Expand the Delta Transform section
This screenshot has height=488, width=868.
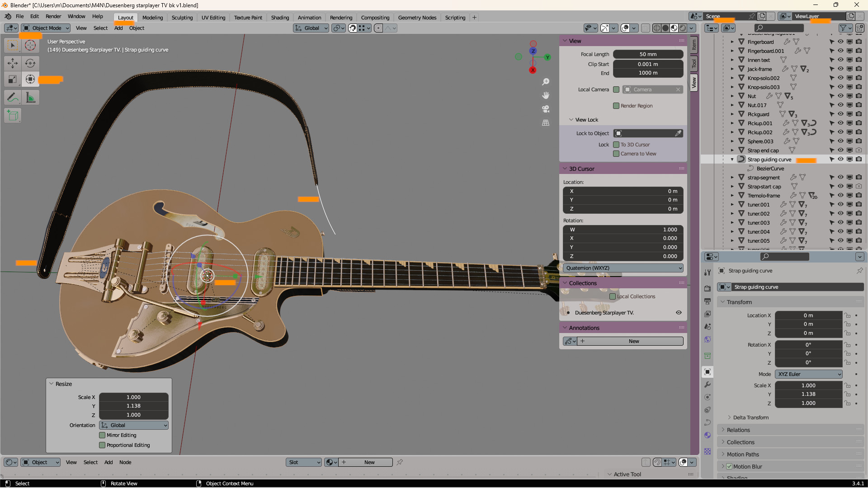(750, 418)
